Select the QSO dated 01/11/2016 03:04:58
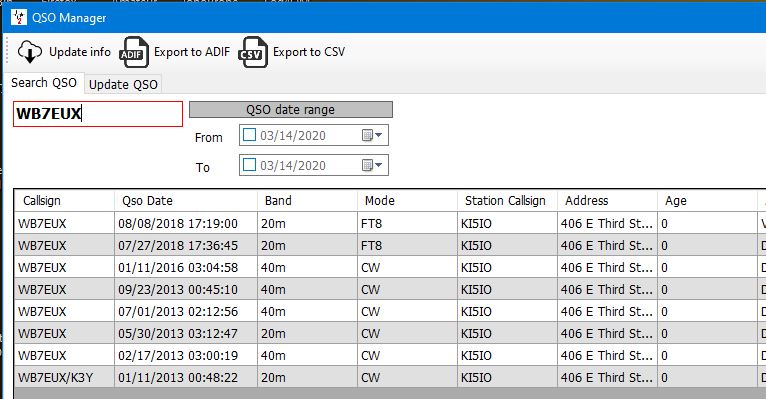 [390, 267]
